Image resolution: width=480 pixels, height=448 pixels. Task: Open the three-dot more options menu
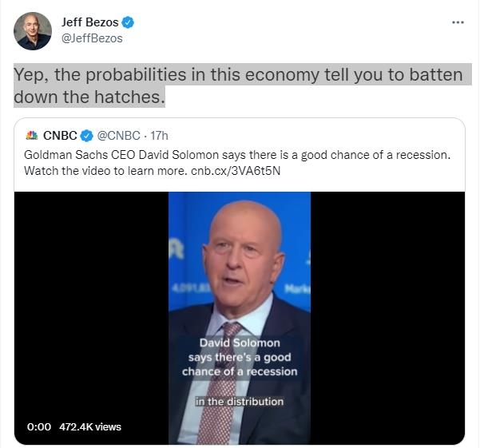[458, 22]
